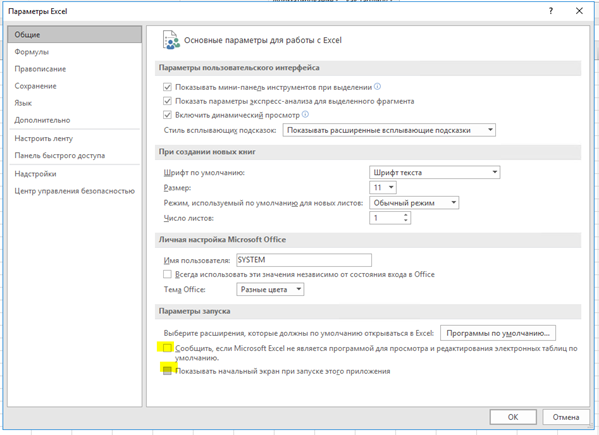Go to 'Центр управления безопасностью' section
Image resolution: width=599 pixels, height=435 pixels.
74,191
